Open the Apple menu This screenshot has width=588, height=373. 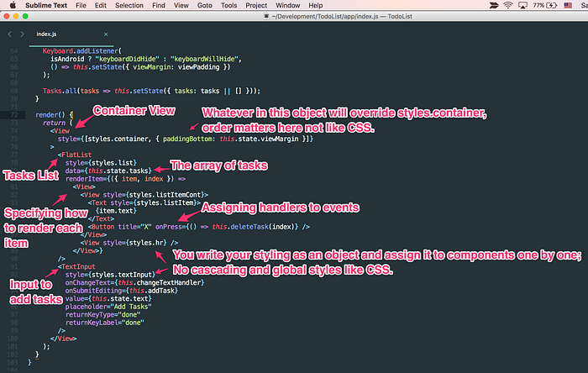13,5
